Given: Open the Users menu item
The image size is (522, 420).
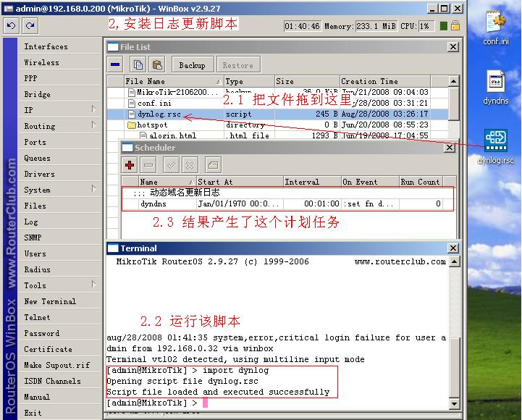Looking at the screenshot, I should [59, 253].
